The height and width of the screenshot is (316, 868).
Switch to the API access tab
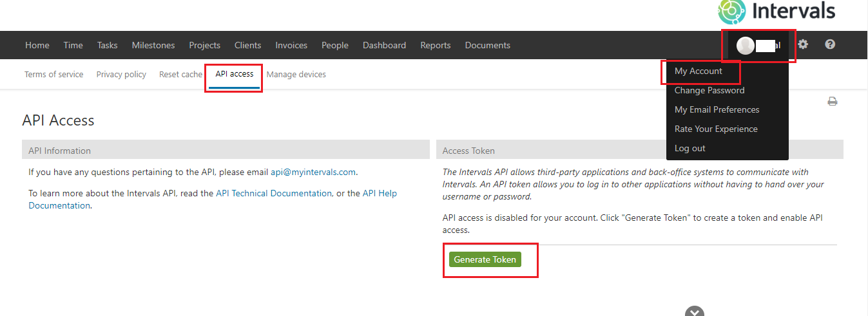pyautogui.click(x=235, y=74)
